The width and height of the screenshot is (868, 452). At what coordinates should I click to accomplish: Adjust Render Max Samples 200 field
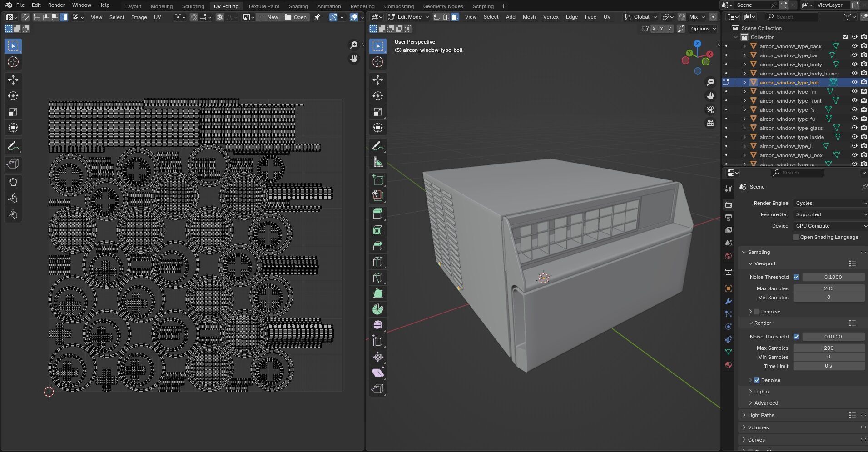tap(828, 348)
